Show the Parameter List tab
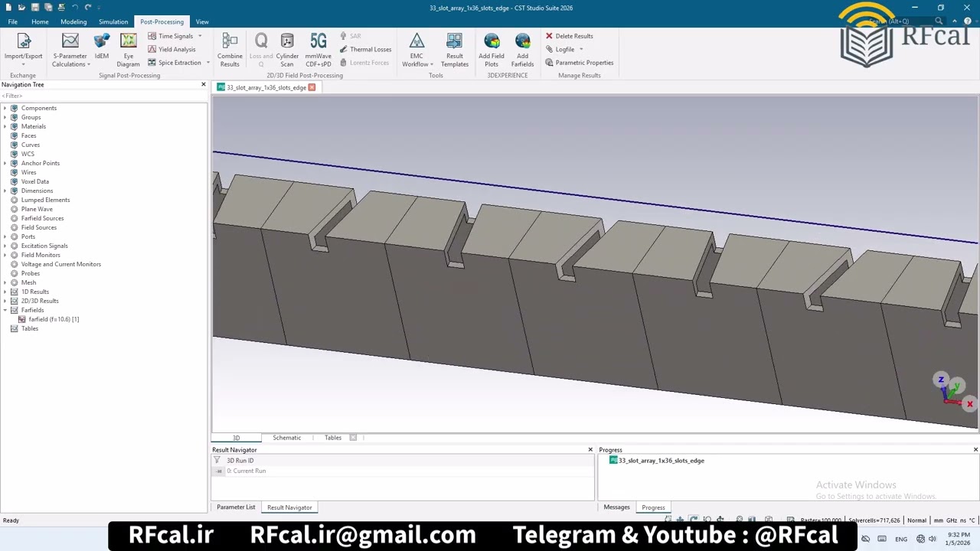 click(x=236, y=507)
